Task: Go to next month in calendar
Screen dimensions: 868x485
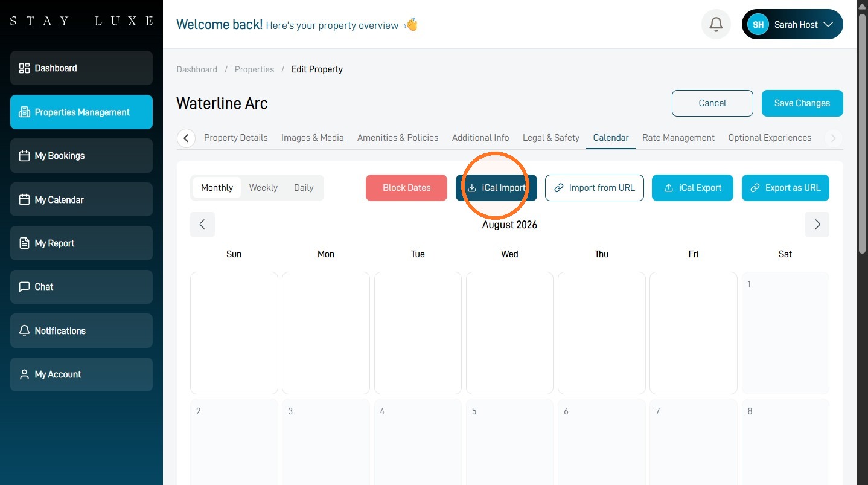Action: click(x=817, y=225)
